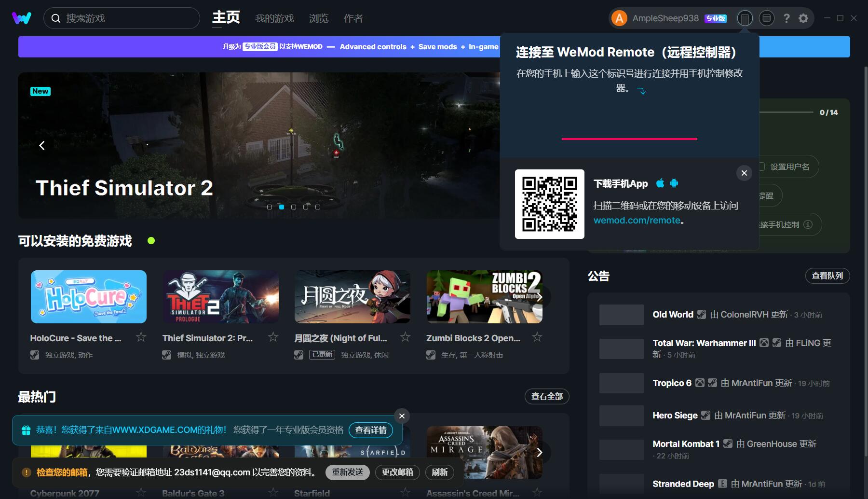The height and width of the screenshot is (499, 868).
Task: Select fourth carousel dot indicator
Action: [x=306, y=207]
